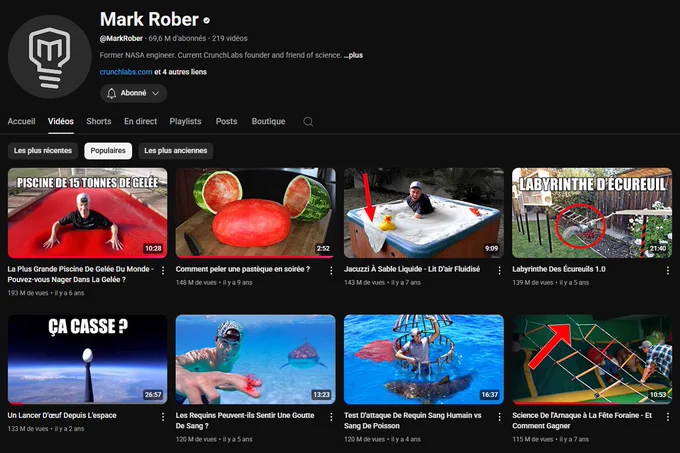This screenshot has height=453, width=680.
Task: Open the crunchlabs.com link
Action: tap(126, 72)
